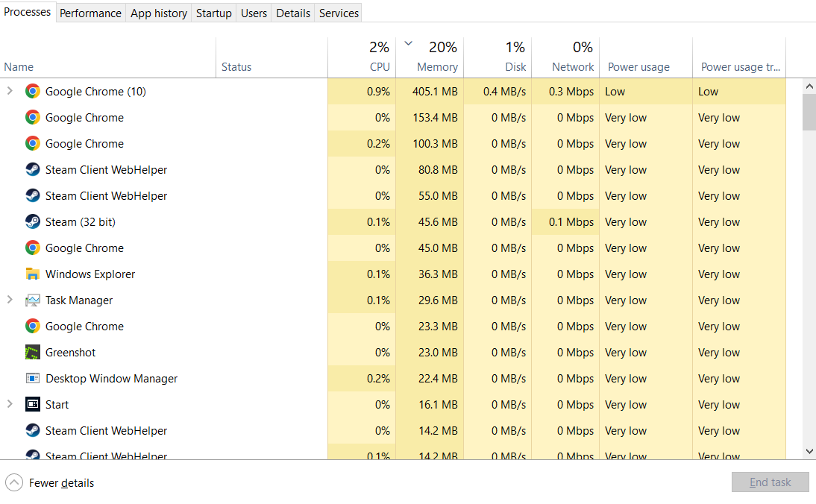
Task: Select the Desktop Window Manager process name
Action: [111, 378]
